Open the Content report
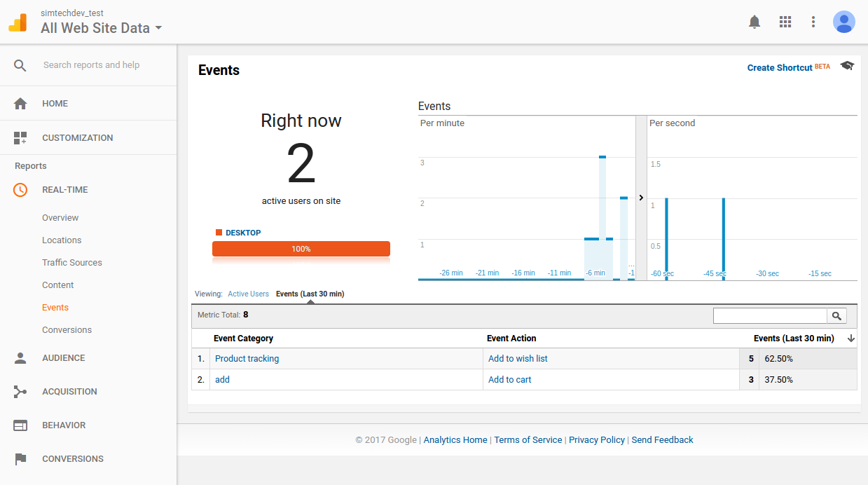This screenshot has width=868, height=485. click(57, 285)
